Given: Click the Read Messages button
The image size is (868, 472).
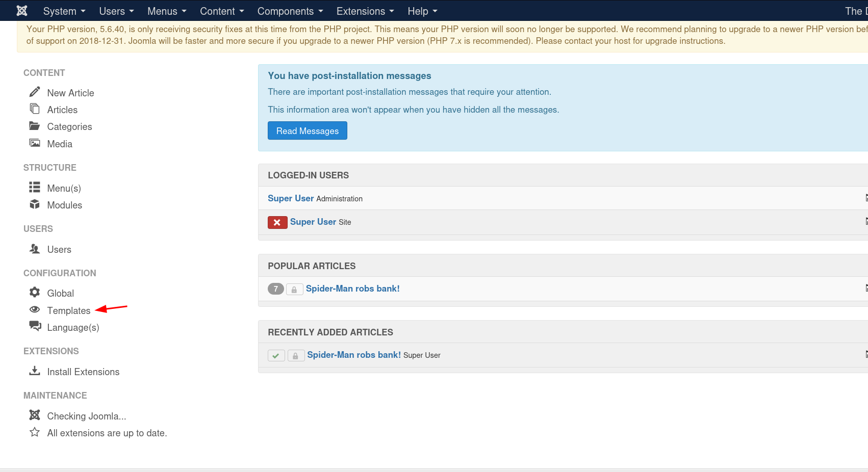Looking at the screenshot, I should tap(308, 131).
